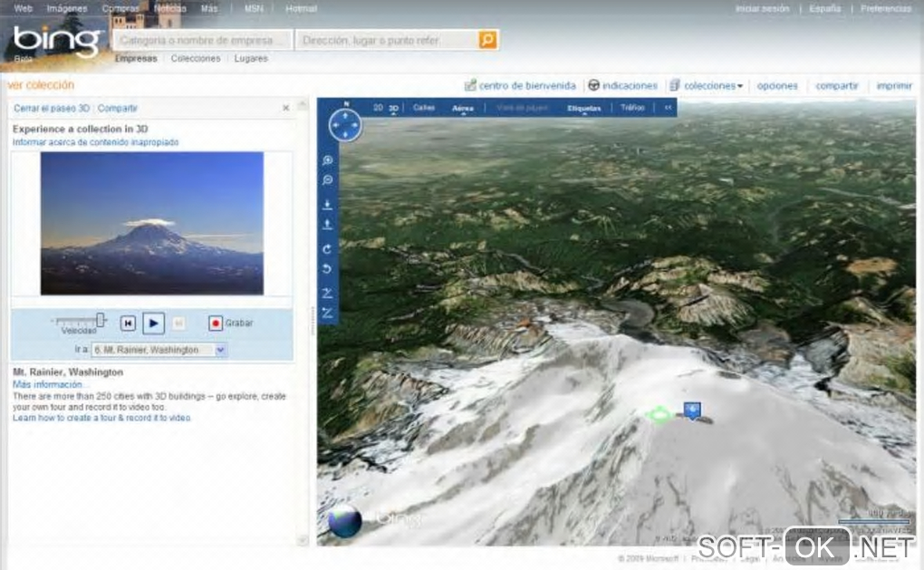Play the 3D tour
The image size is (924, 570).
(x=154, y=323)
